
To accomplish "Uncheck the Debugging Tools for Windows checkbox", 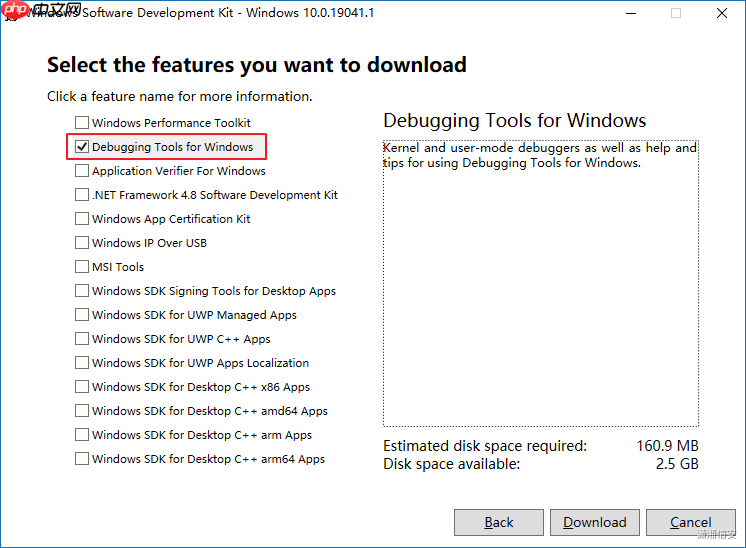I will click(82, 147).
